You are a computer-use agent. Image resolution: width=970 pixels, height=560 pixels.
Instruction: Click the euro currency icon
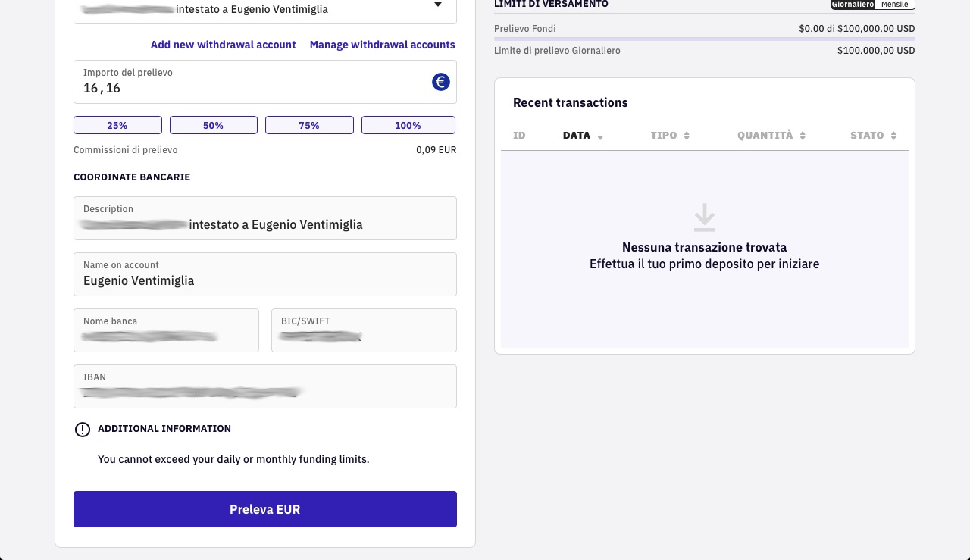(x=441, y=82)
